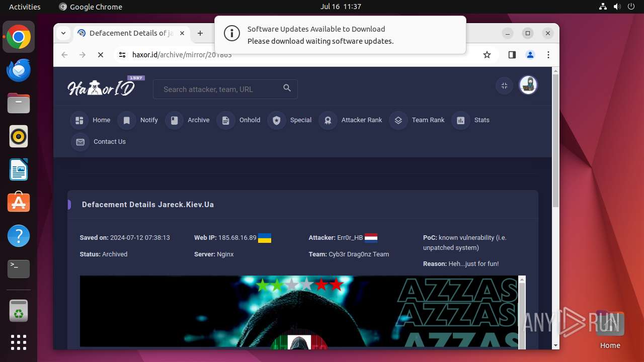Open the Home folder desktop icon
The width and height of the screenshot is (644, 362).
coord(610,330)
